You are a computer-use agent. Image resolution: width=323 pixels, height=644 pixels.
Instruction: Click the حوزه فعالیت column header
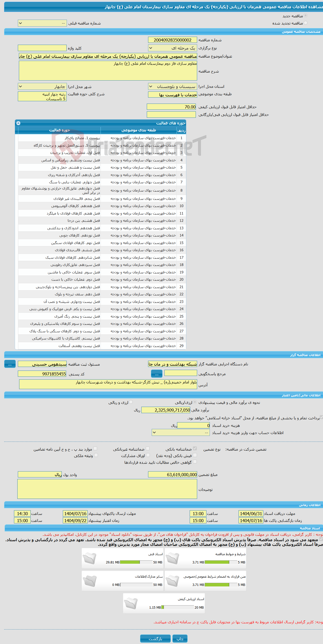point(59,130)
